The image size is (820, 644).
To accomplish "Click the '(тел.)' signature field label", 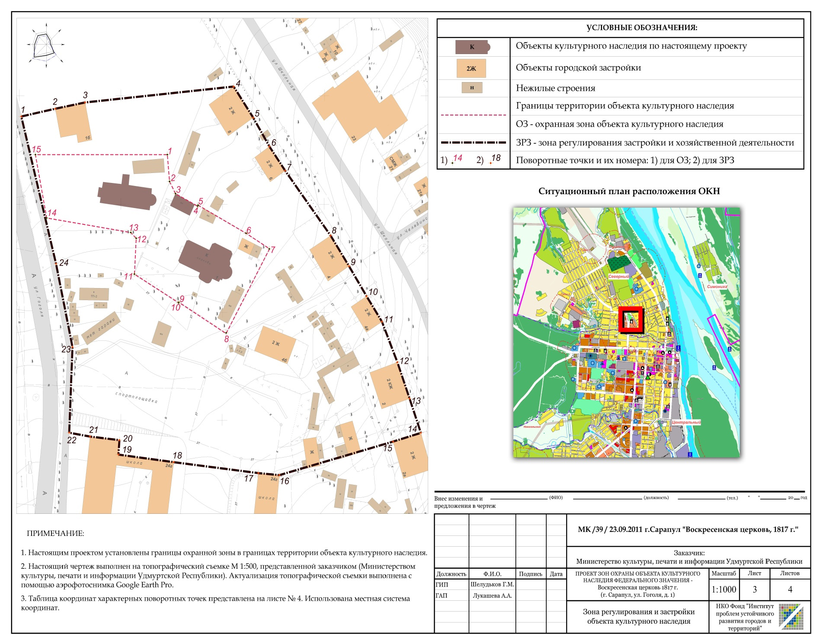I will 732,498.
